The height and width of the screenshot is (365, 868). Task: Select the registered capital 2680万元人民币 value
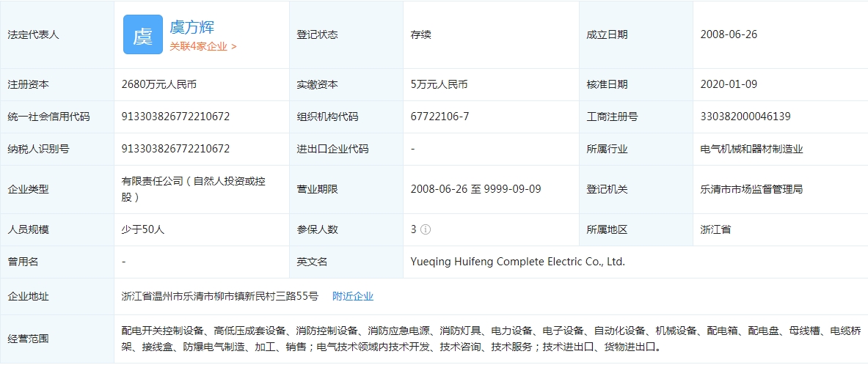[x=159, y=84]
